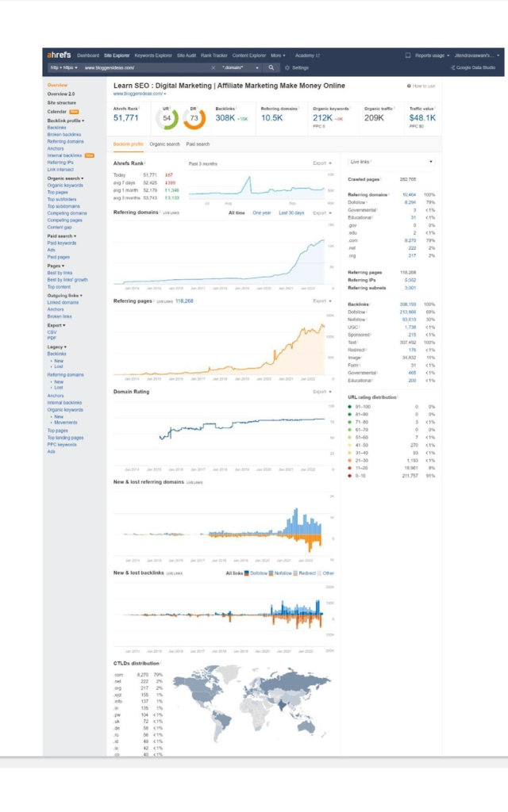Screen dimensions: 508x812
Task: Click the 308K Backlinks metric
Action: (225, 118)
